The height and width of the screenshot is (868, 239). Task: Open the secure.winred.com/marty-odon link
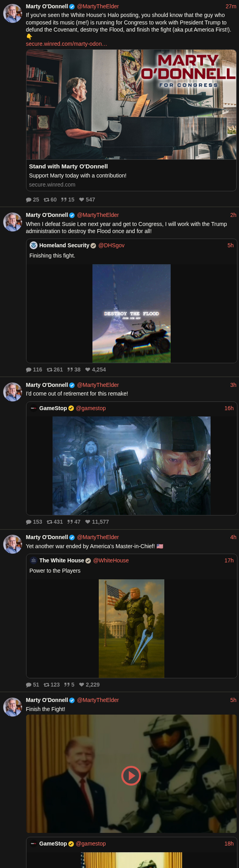66,44
